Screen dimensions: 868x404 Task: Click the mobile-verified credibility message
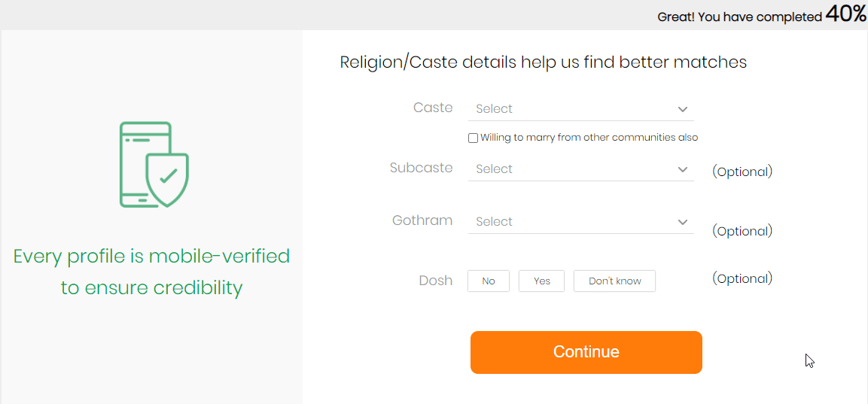click(x=151, y=272)
